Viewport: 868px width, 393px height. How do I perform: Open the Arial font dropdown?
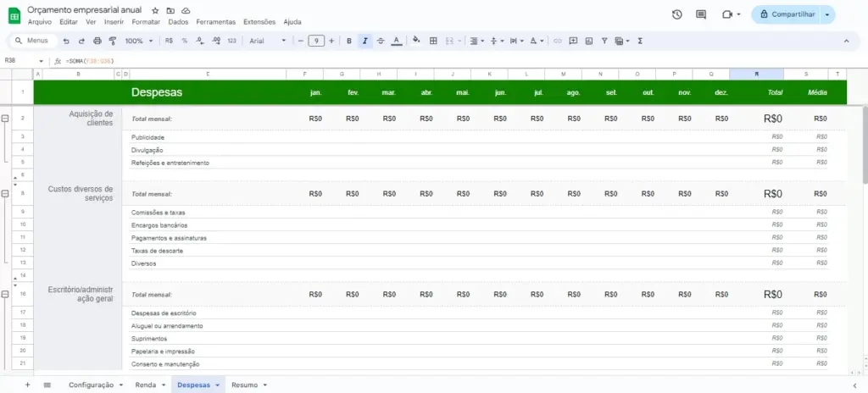coord(268,41)
